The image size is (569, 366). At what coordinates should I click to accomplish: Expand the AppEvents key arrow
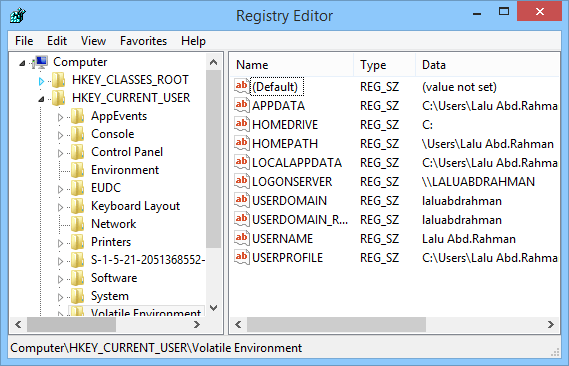pos(61,117)
